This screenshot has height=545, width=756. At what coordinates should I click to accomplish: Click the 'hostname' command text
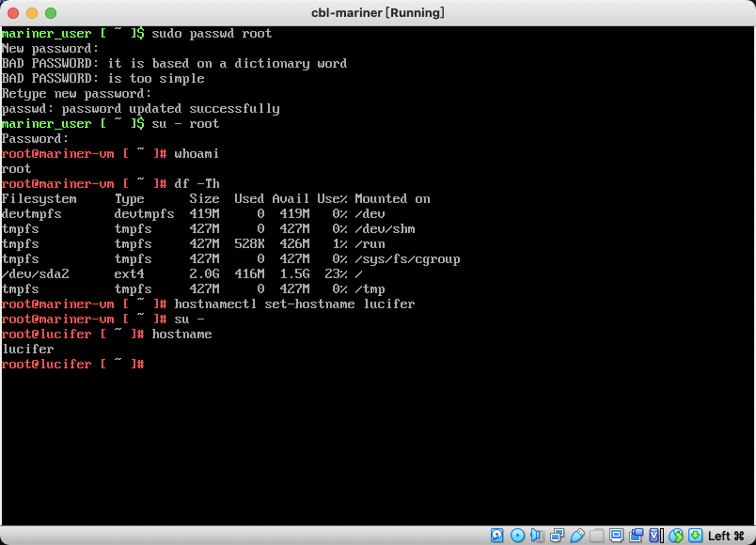coord(181,334)
